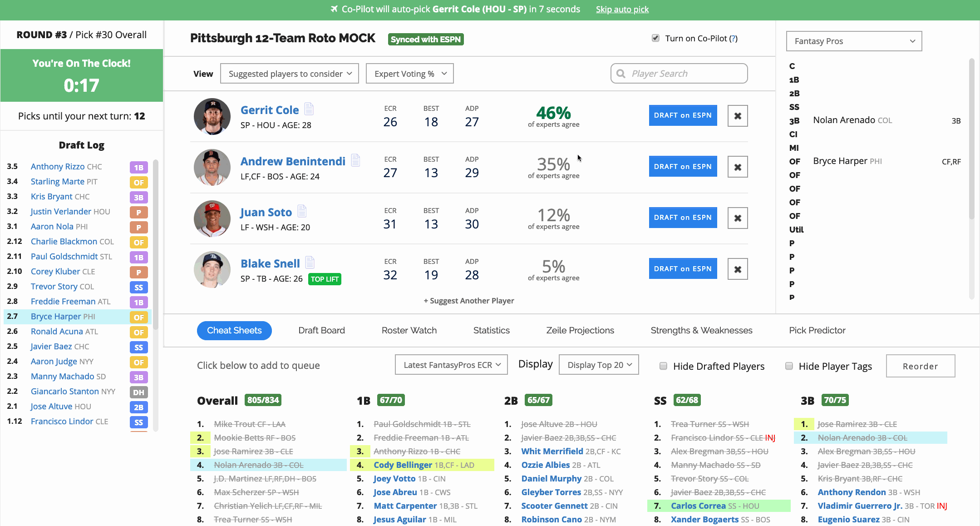Screen dimensions: 980x526
Task: Click the Synced with ESPN status icon
Action: click(x=425, y=39)
